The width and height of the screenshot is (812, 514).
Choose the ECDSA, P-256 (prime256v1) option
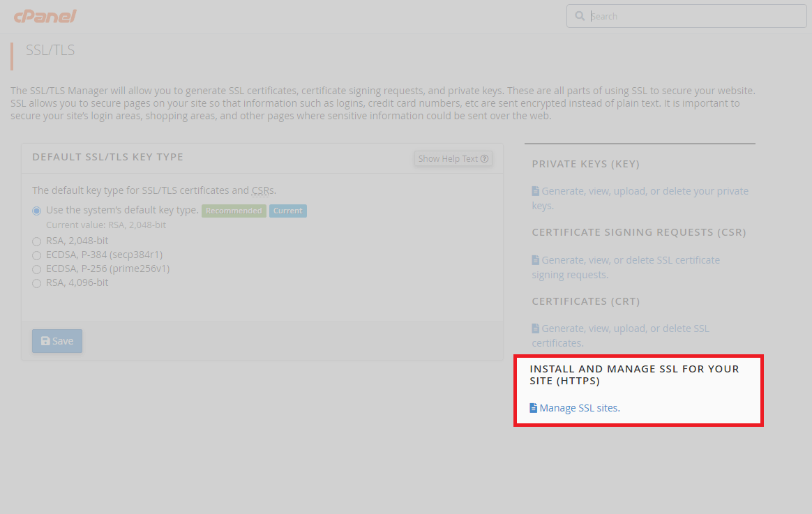tap(36, 269)
